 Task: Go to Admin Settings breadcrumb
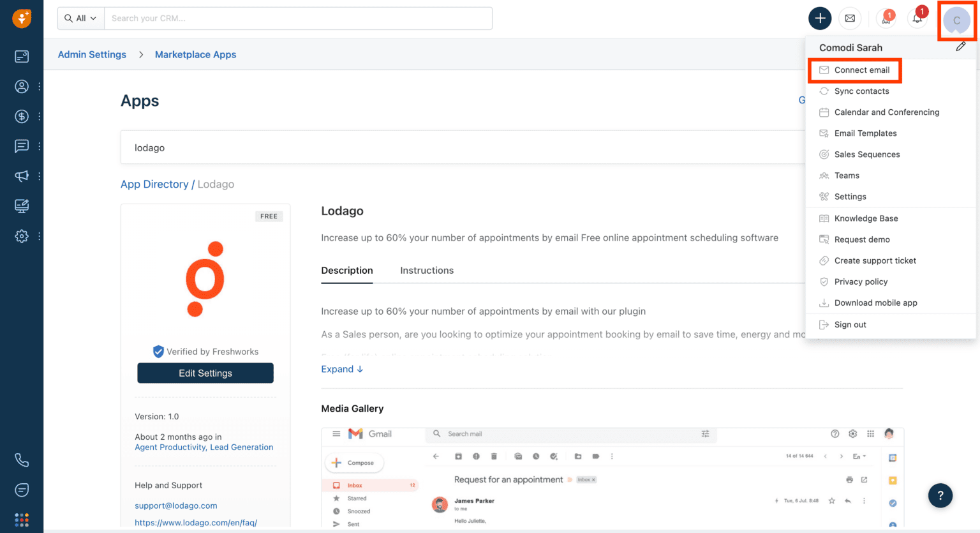tap(92, 55)
